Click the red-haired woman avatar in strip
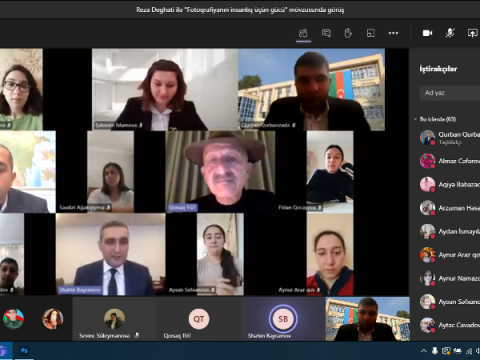This screenshot has width=480, height=360. tap(53, 319)
